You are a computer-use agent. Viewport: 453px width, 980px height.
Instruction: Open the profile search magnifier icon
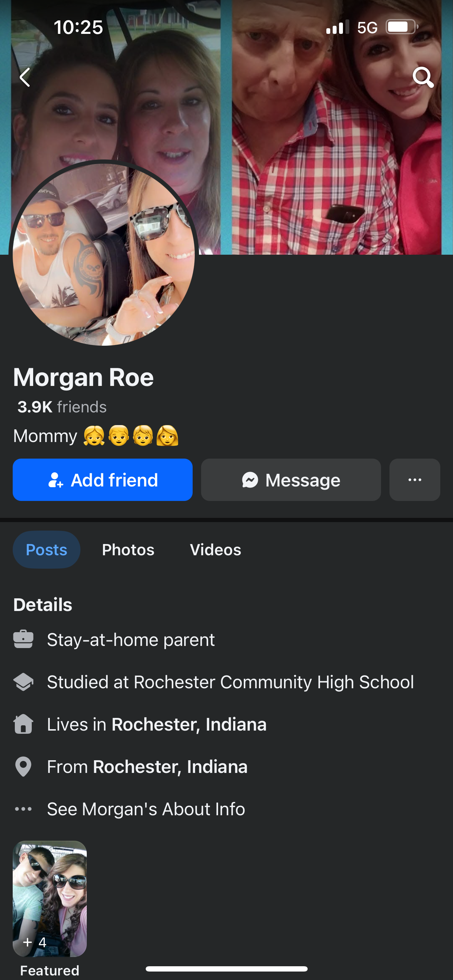tap(423, 77)
